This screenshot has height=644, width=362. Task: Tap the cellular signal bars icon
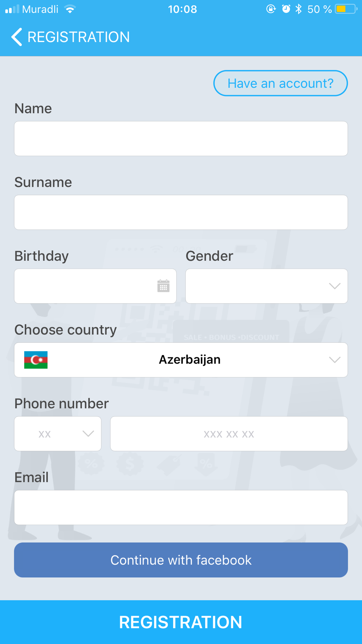click(x=12, y=9)
